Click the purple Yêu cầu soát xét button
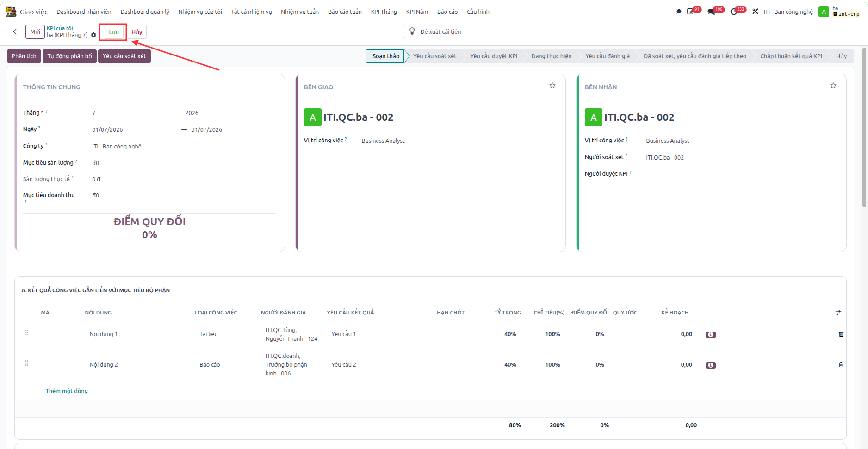Screen dimensions: 868x449 [x=124, y=56]
